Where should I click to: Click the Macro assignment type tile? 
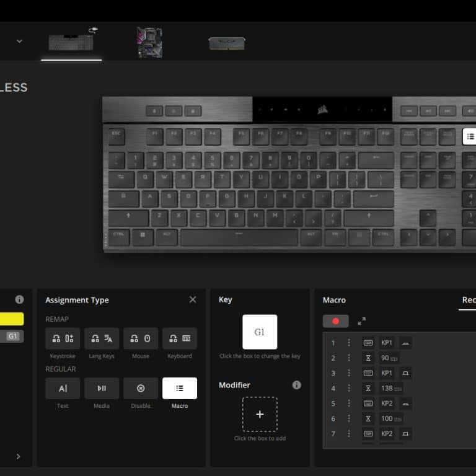180,388
